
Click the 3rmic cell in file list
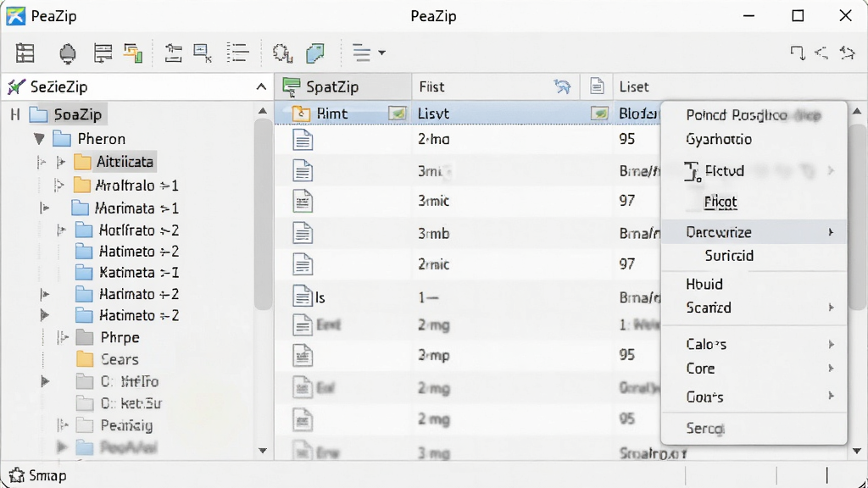click(x=433, y=201)
